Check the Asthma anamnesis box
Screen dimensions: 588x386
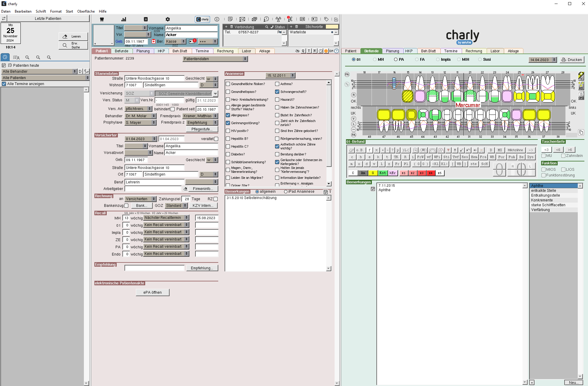[277, 84]
